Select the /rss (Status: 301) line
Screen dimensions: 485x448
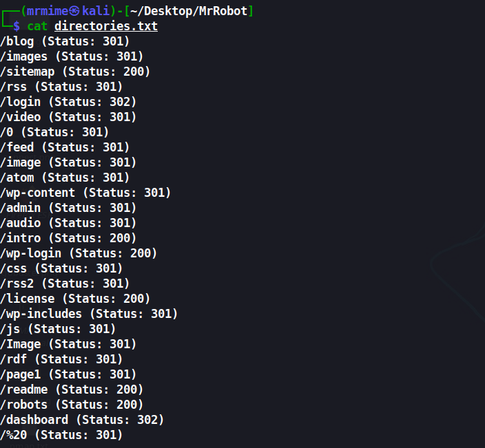click(x=61, y=87)
